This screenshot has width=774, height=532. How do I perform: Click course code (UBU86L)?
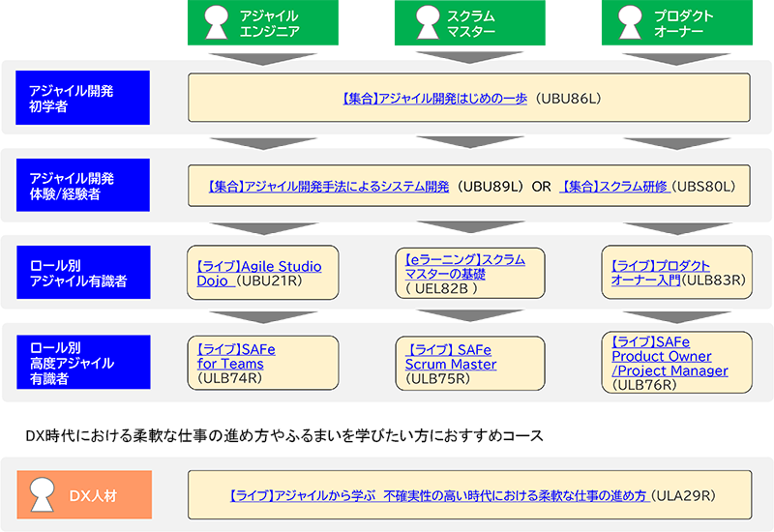(568, 99)
